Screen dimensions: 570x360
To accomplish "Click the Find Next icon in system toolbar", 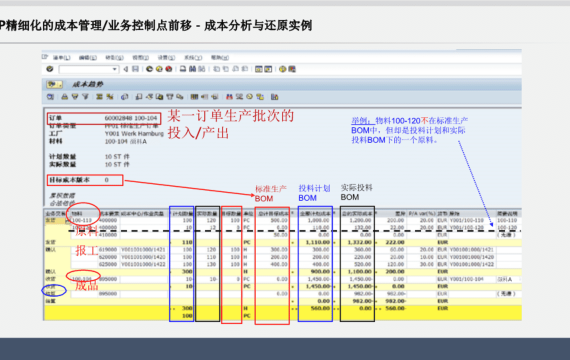I will coord(202,69).
